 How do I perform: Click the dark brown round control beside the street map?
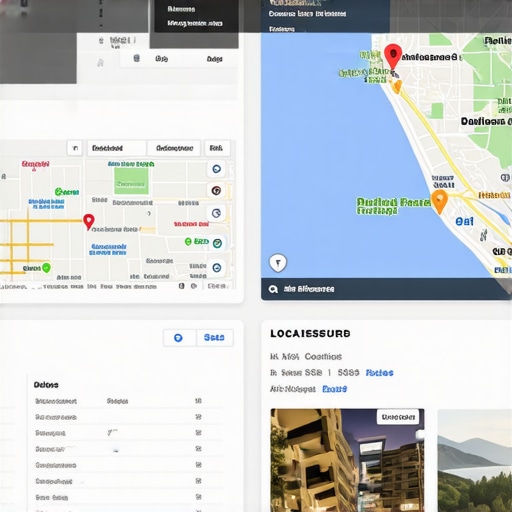pyautogui.click(x=217, y=191)
